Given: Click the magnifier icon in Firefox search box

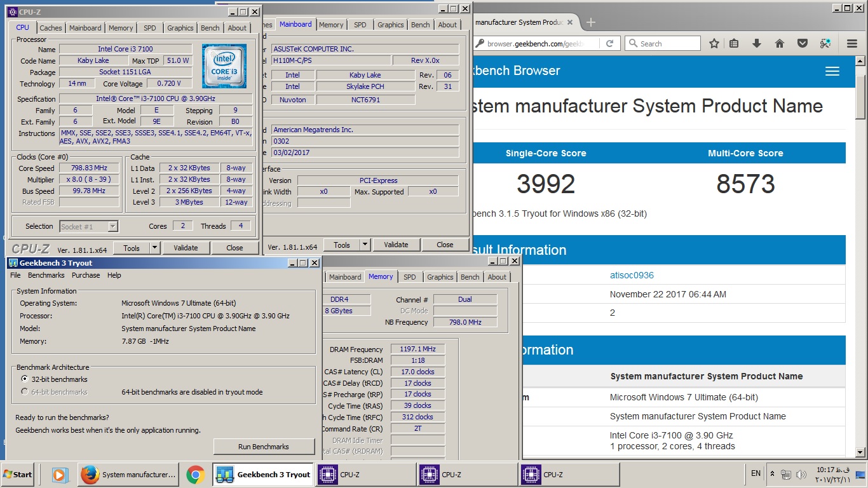Looking at the screenshot, I should tap(632, 44).
